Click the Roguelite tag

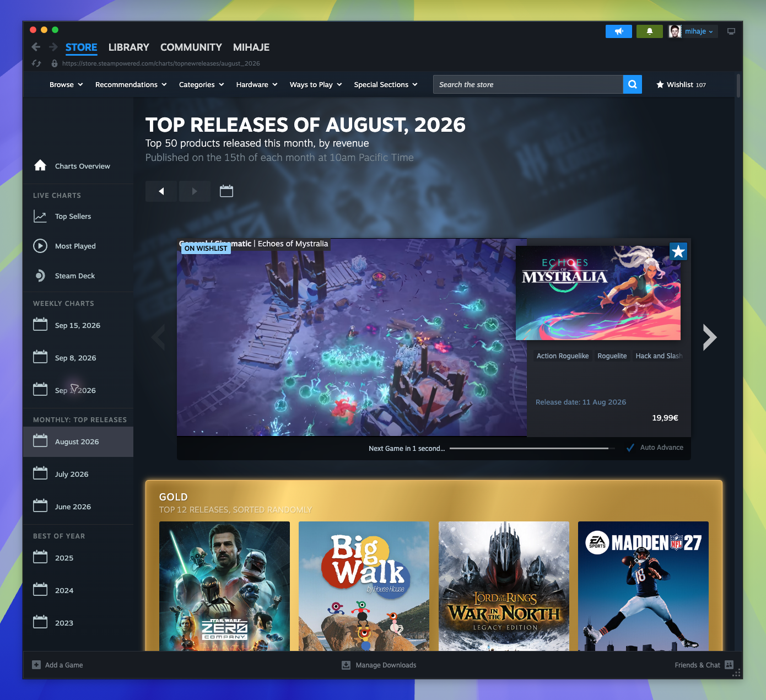(612, 356)
